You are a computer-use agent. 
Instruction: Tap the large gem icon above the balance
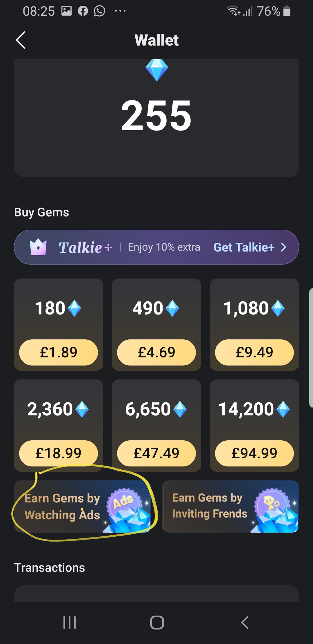[156, 70]
